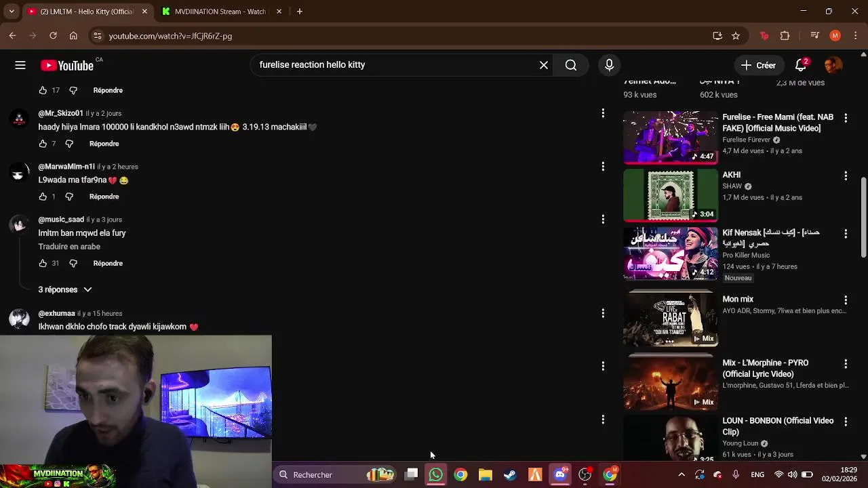Open Steam from the taskbar

(x=510, y=474)
